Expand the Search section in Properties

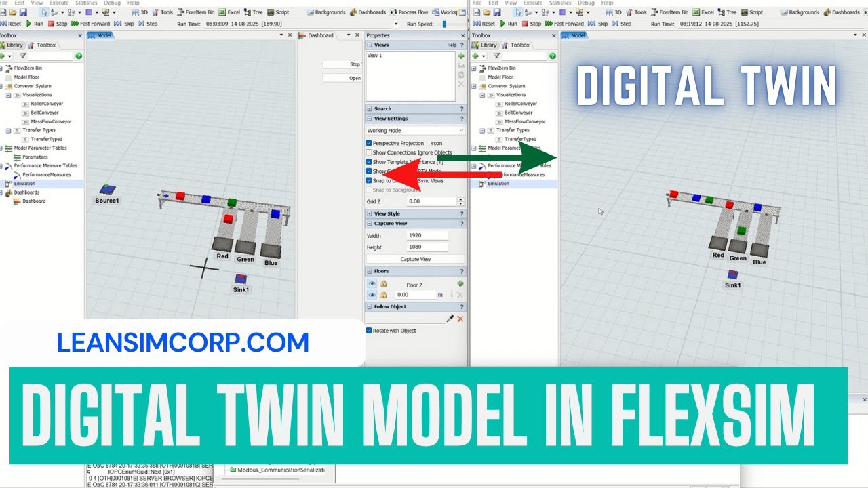370,108
